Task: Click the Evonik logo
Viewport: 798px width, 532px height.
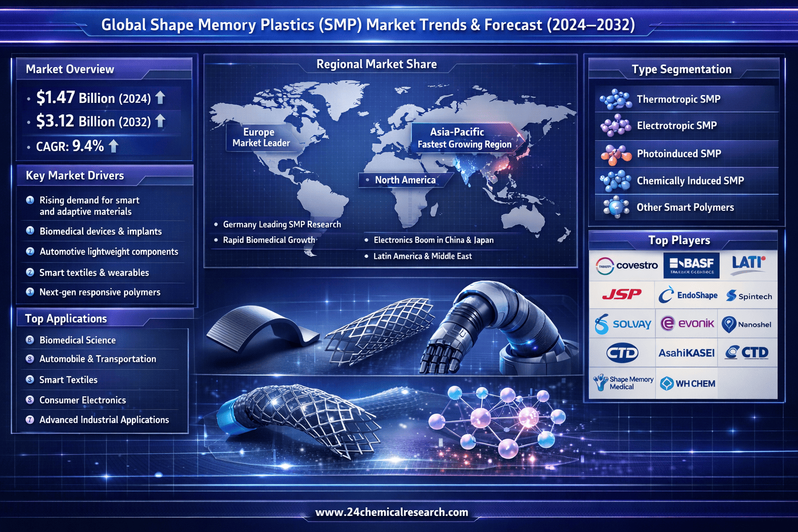Action: coord(687,324)
